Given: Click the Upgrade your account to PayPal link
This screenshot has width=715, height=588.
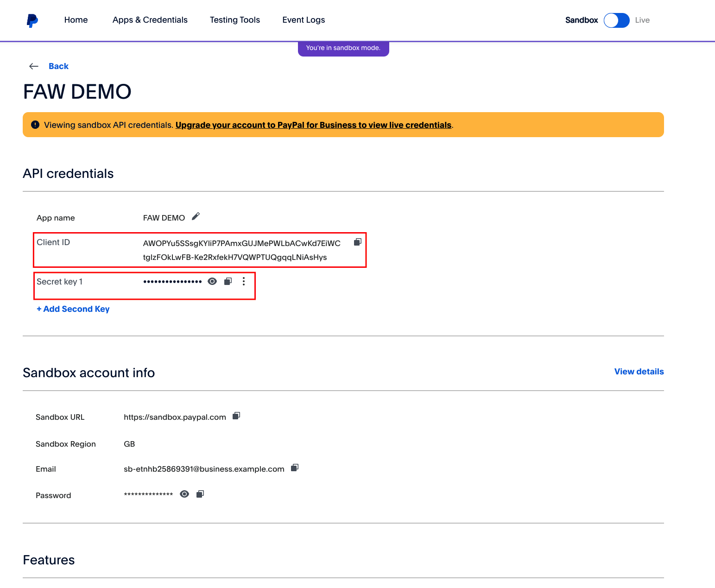Looking at the screenshot, I should pyautogui.click(x=313, y=125).
